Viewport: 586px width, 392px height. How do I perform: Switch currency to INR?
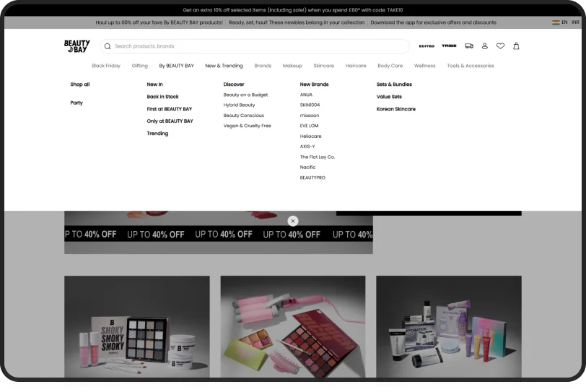(x=575, y=22)
